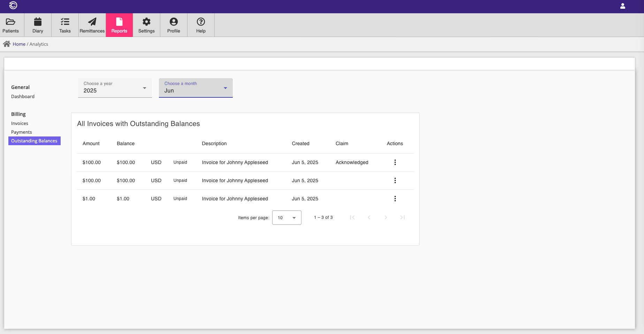Viewport: 644px width, 334px height.
Task: Open the Patients folder icon
Action: [x=10, y=22]
